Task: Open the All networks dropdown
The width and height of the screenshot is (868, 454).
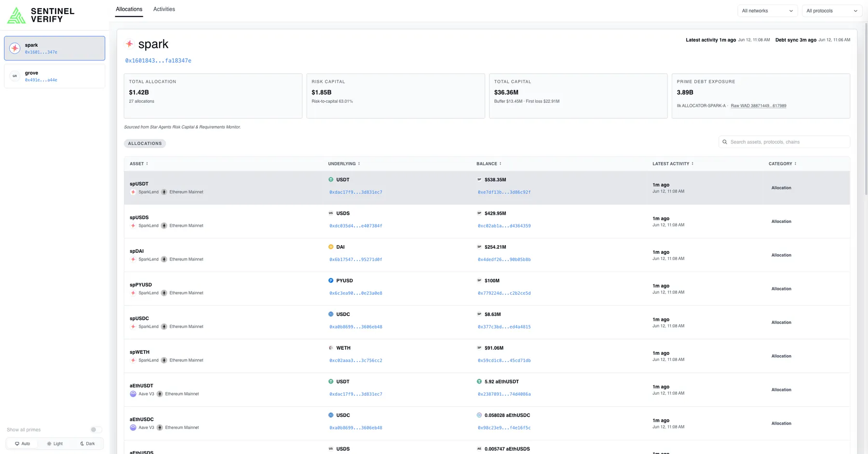Action: 768,11
